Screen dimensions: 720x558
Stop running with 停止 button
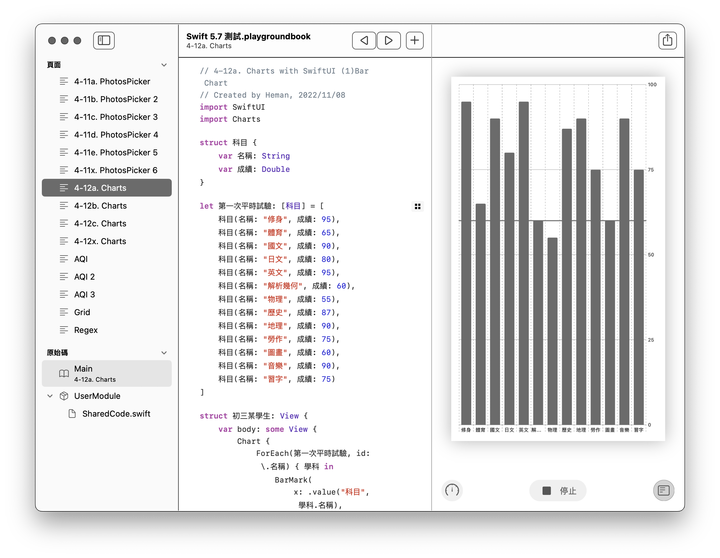[x=558, y=490]
